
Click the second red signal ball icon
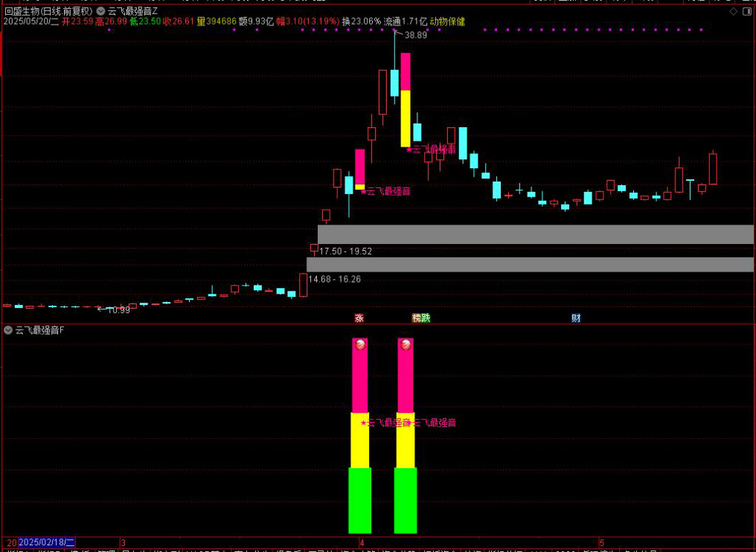406,344
